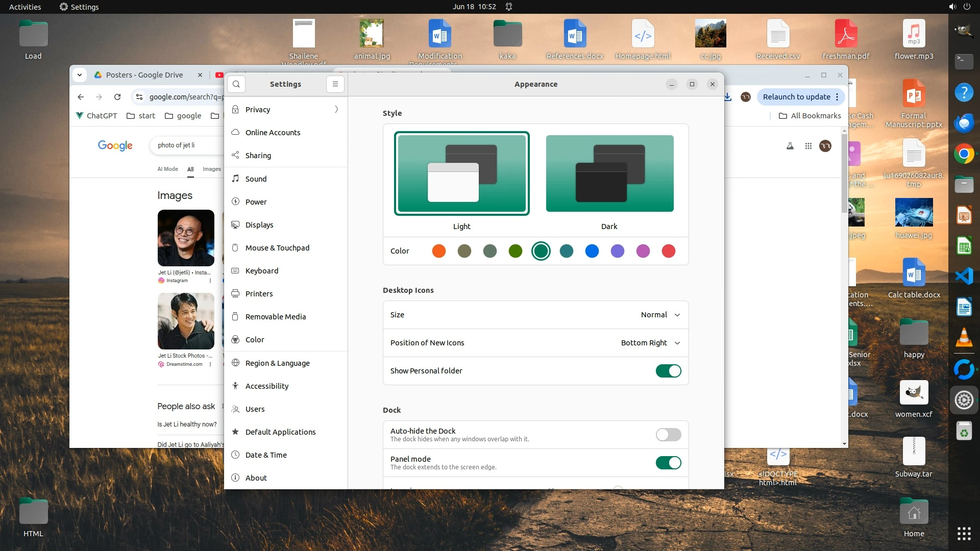The height and width of the screenshot is (551, 980).
Task: Open the Activities overview
Action: point(25,7)
